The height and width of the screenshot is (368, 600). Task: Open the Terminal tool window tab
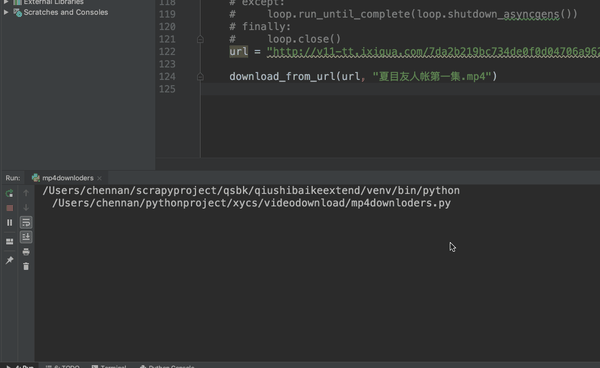(x=109, y=366)
